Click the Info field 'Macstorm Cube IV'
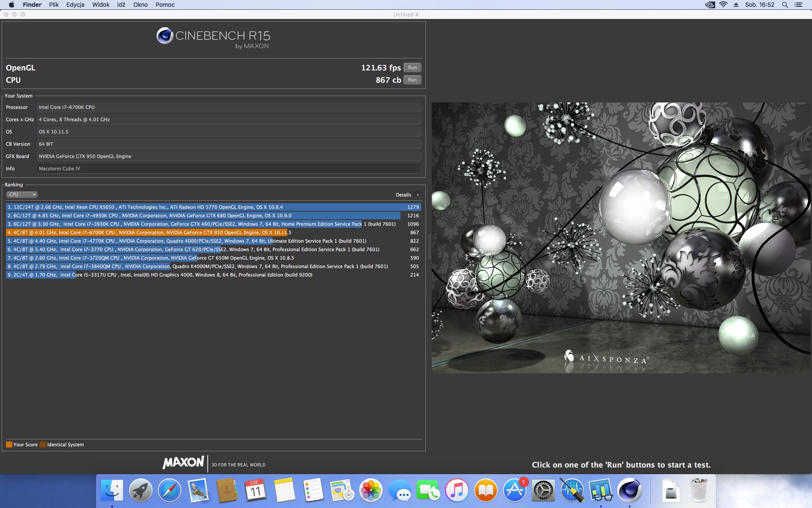The width and height of the screenshot is (812, 508). [228, 168]
